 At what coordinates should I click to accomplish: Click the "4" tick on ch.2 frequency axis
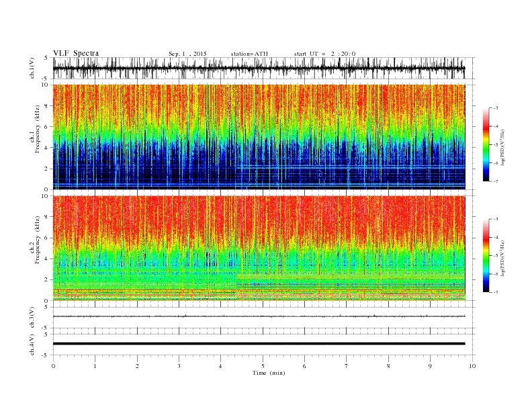(x=47, y=259)
